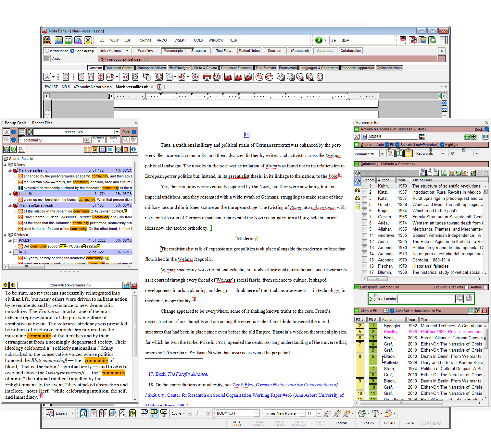The width and height of the screenshot is (491, 448).
Task: Open the Recent Files dropdown in Popup Orbis
Action: (x=117, y=132)
